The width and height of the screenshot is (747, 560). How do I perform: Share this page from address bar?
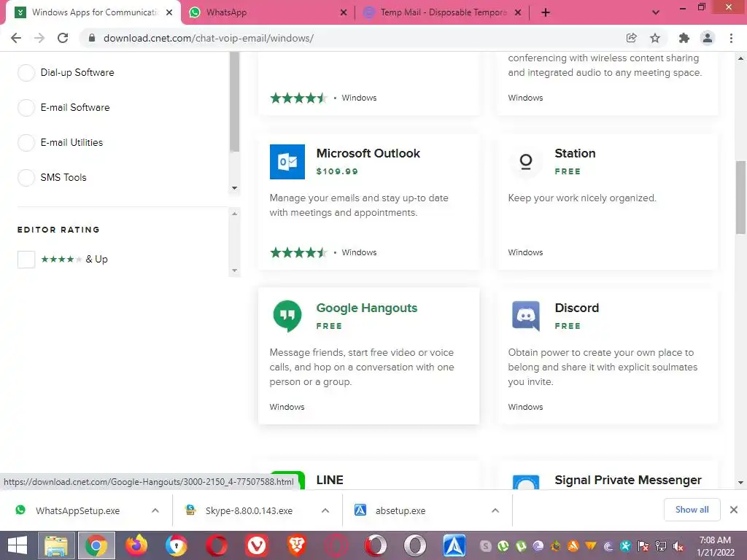631,38
